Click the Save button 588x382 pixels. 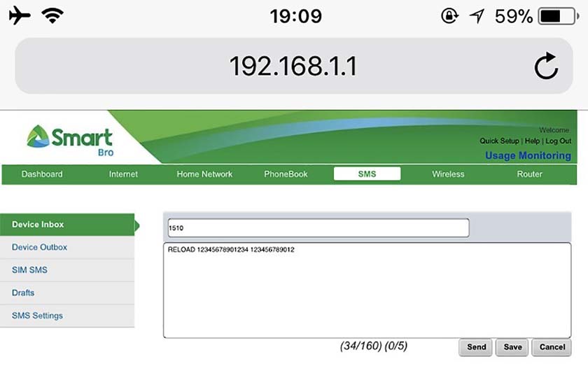[x=512, y=347]
